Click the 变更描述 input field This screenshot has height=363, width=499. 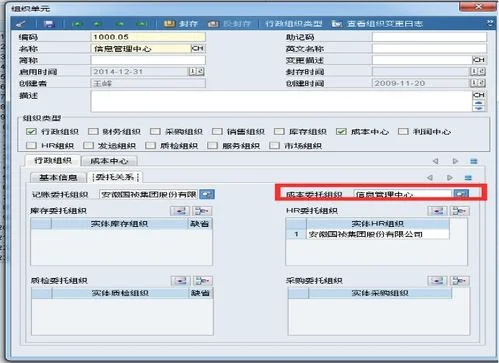422,60
